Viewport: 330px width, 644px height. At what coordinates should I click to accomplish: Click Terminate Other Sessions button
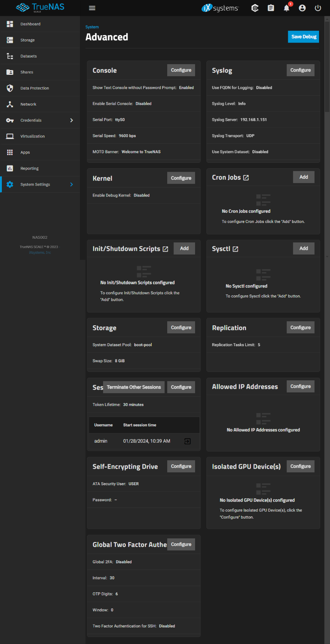point(134,387)
